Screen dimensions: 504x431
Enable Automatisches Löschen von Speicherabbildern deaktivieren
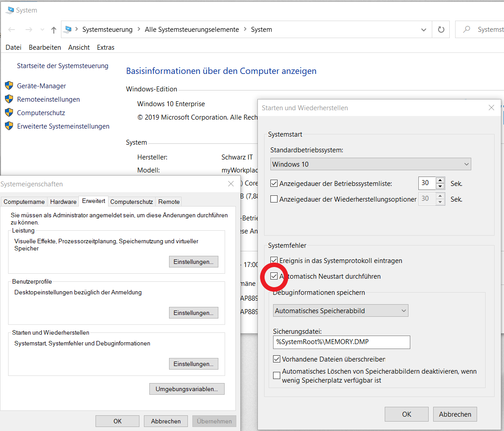(276, 375)
